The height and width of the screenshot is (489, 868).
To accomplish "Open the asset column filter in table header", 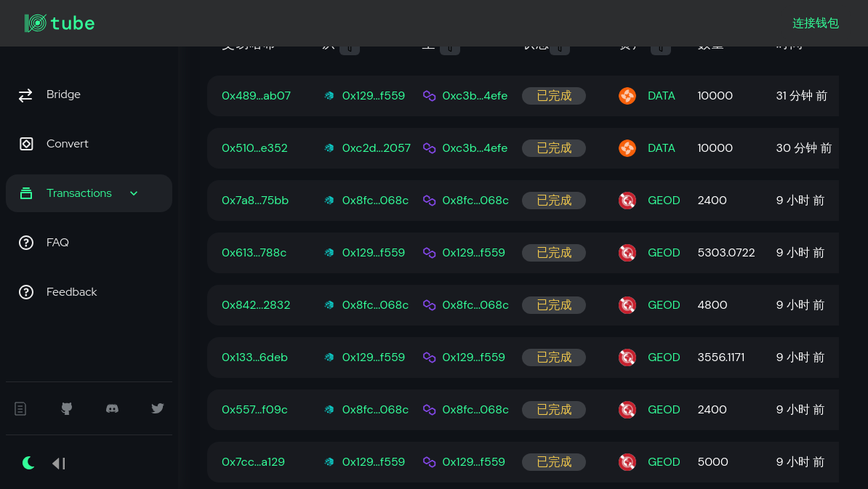I will [x=660, y=49].
